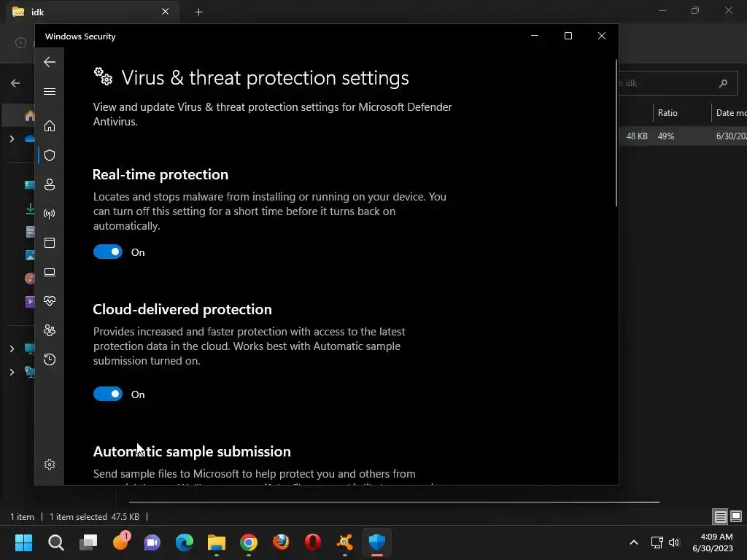Open Task View on the taskbar
The width and height of the screenshot is (747, 560).
[88, 542]
